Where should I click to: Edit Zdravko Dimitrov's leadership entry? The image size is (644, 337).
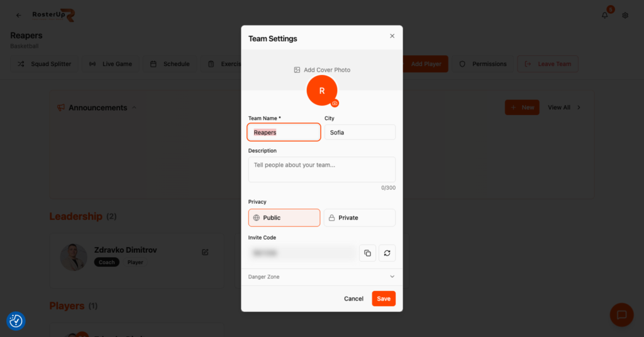click(x=205, y=252)
